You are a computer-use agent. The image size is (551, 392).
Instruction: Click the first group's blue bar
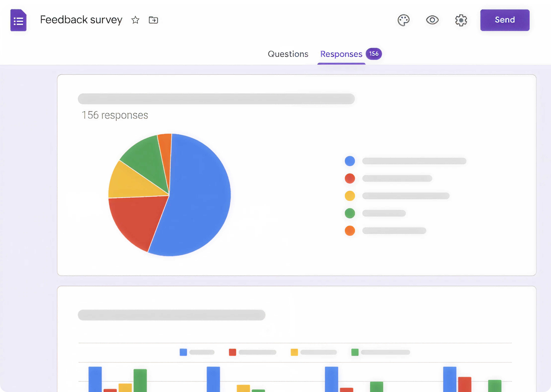95,379
